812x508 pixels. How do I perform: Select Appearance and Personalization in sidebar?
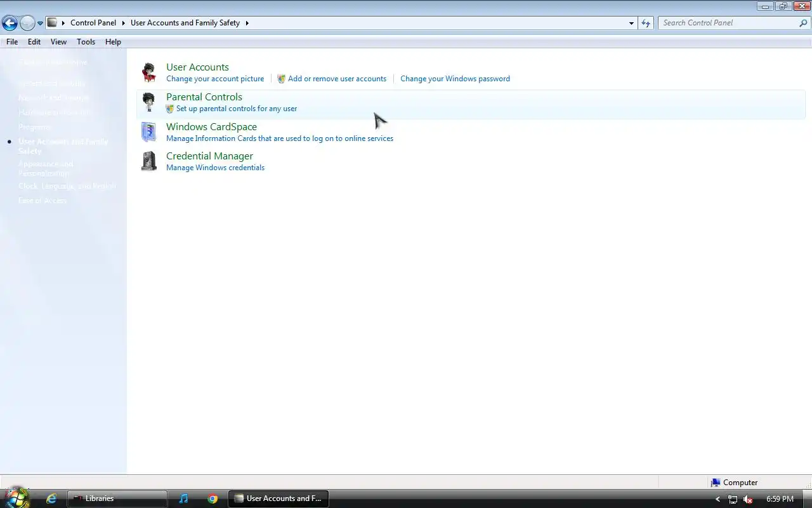(x=46, y=168)
